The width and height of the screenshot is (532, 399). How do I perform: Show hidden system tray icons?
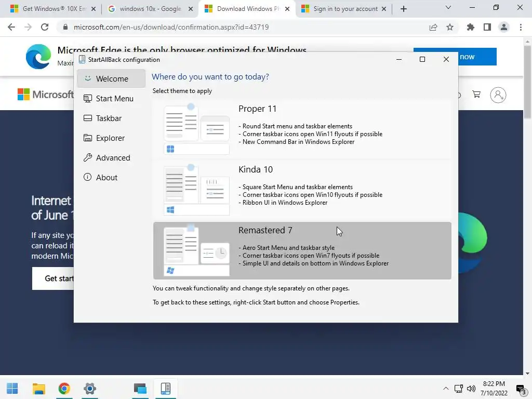point(446,389)
